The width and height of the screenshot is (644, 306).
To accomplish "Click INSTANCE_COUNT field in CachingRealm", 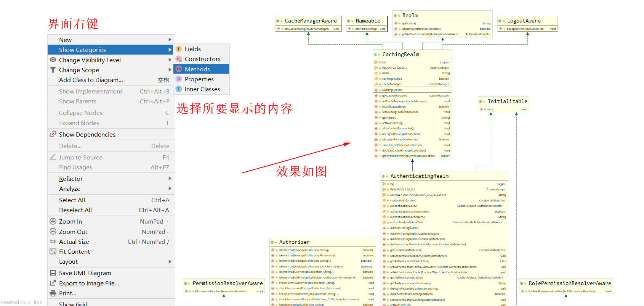I will pos(394,68).
